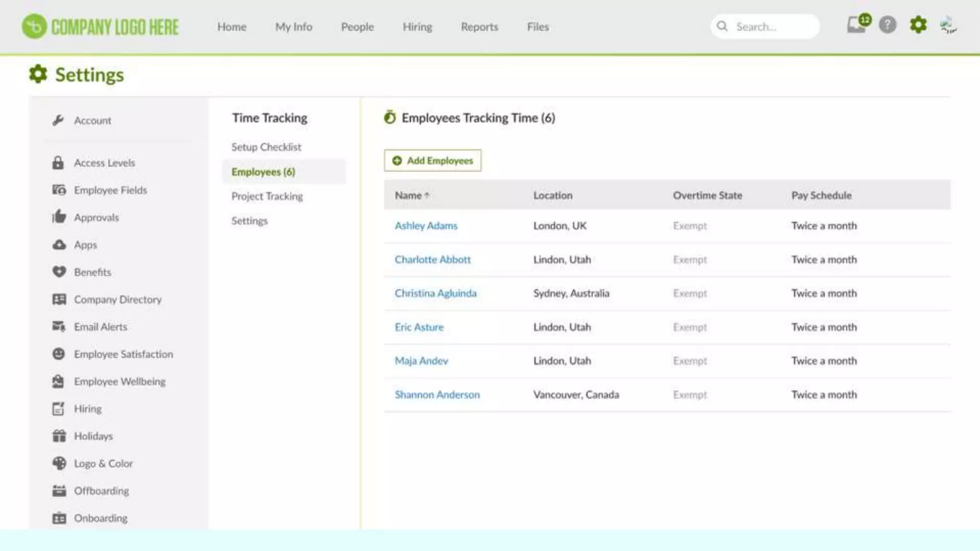Open Shannon Anderson's profile link

[x=437, y=395]
